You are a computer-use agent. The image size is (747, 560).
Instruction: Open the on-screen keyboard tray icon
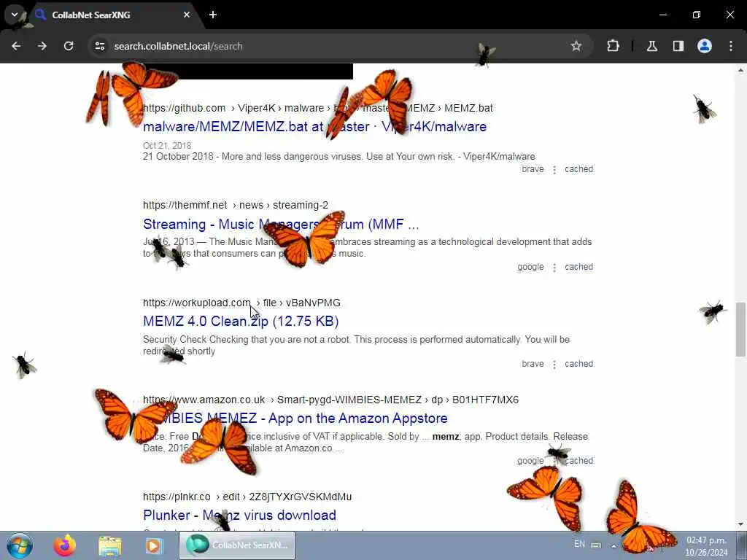coord(596,545)
